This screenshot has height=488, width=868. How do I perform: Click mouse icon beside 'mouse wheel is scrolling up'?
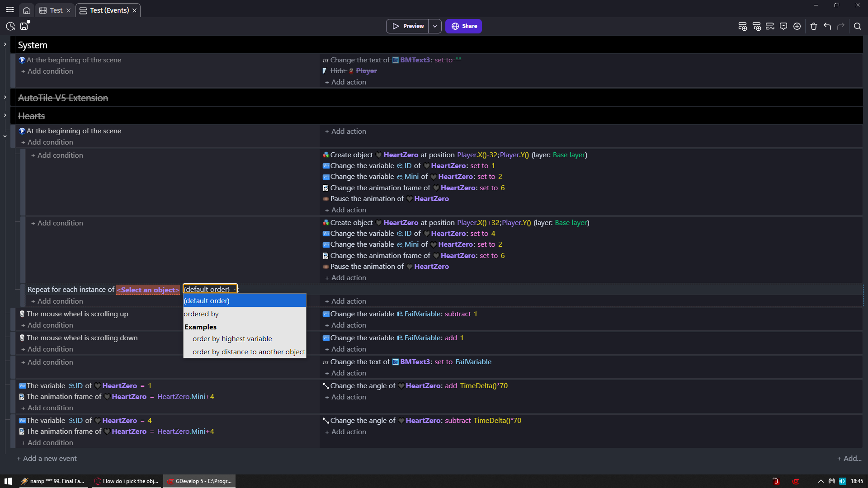tap(22, 314)
